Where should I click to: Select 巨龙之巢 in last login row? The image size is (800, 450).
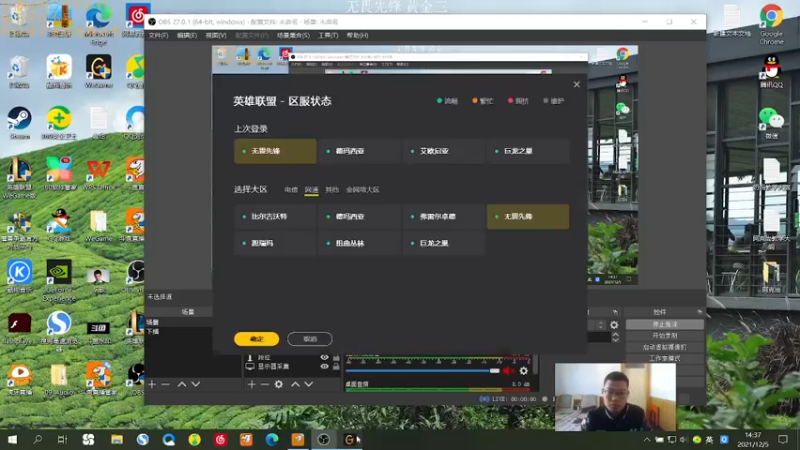(528, 151)
